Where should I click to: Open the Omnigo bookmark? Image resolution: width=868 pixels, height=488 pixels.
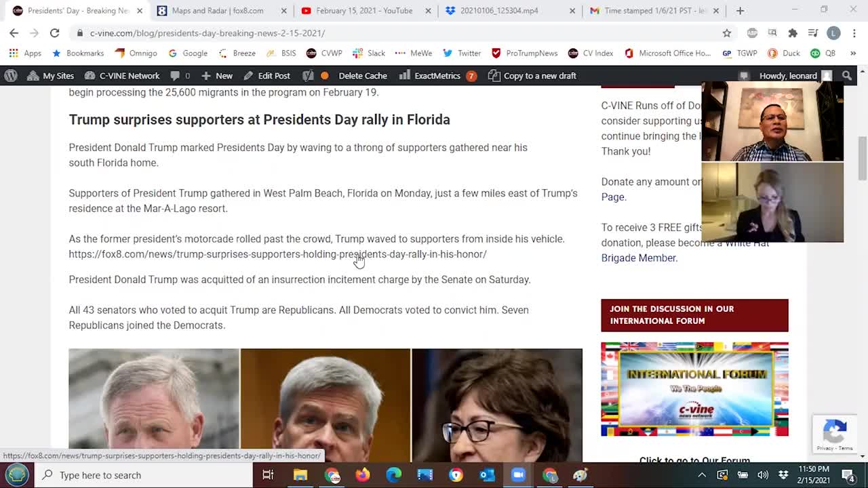[136, 53]
